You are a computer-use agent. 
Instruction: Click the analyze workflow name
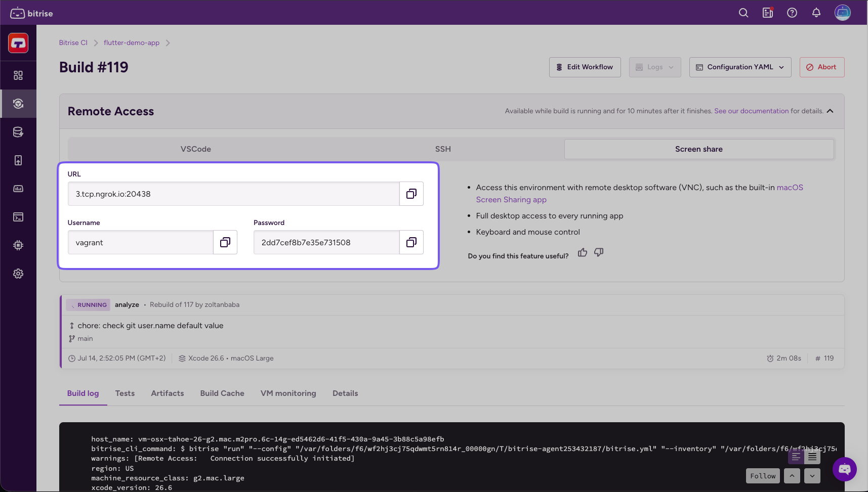(127, 305)
